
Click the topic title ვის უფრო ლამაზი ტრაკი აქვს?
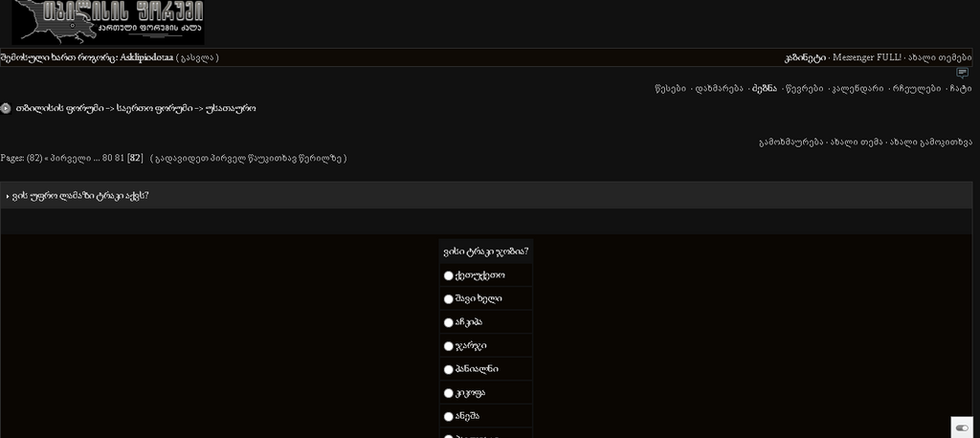click(x=80, y=196)
